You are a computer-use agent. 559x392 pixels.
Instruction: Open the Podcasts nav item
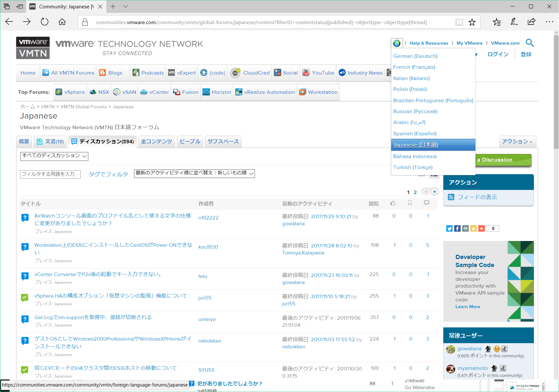[148, 73]
